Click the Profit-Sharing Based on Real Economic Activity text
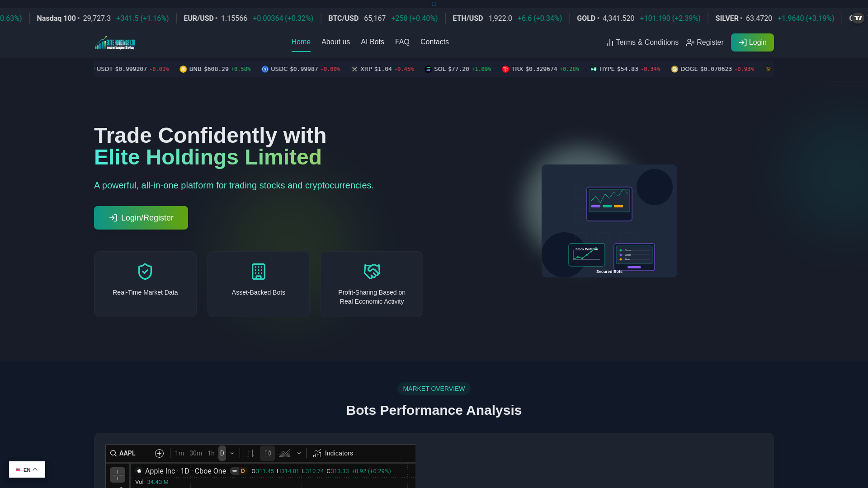Viewport: 868px width, 488px height. tap(372, 297)
